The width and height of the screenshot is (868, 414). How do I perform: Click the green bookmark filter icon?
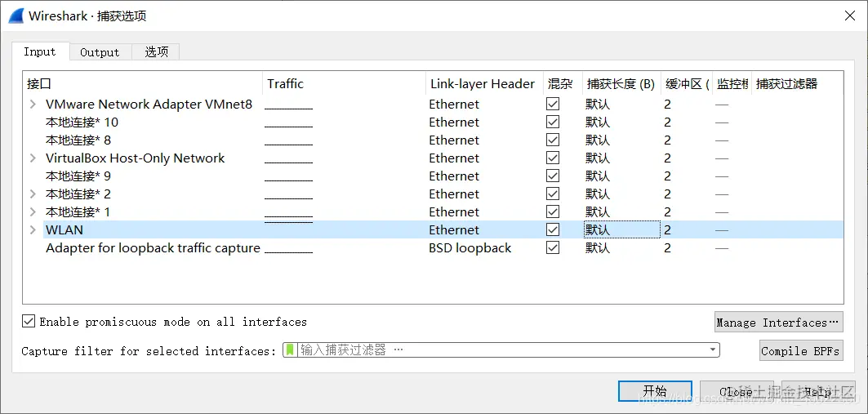[x=290, y=349]
